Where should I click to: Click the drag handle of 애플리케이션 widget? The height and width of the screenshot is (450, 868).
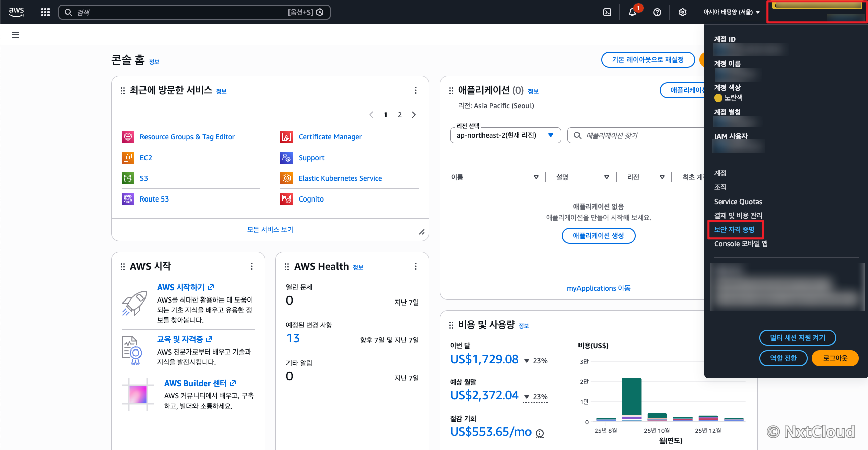451,91
